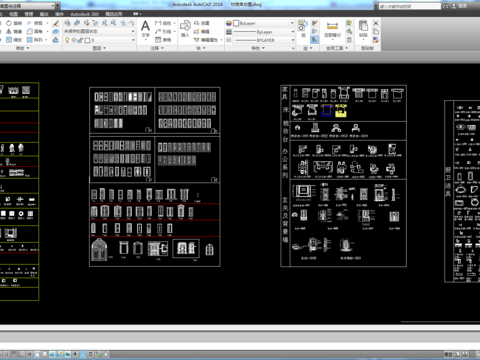Open the Measure (定距等分) utility tool
Image resolution: width=480 pixels, height=360 pixels.
point(332,29)
